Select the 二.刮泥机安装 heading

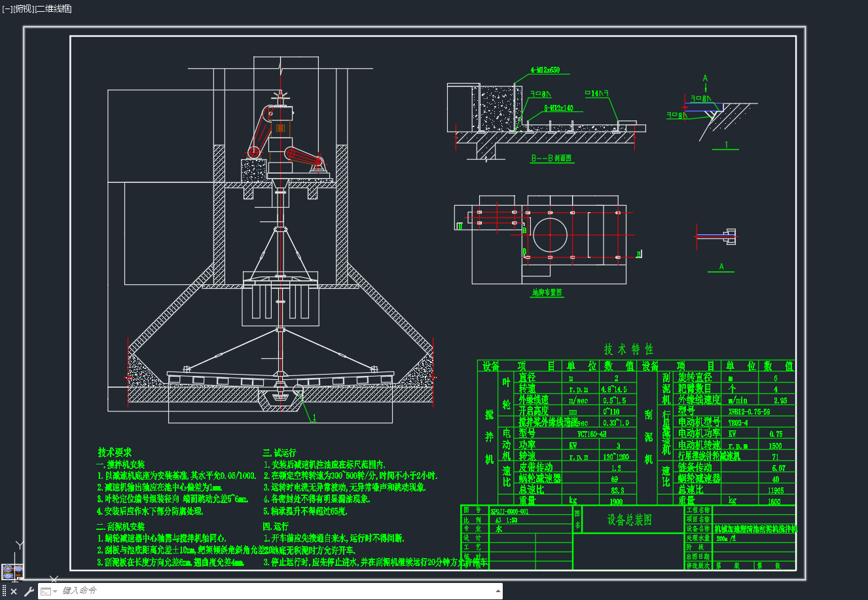[120, 527]
